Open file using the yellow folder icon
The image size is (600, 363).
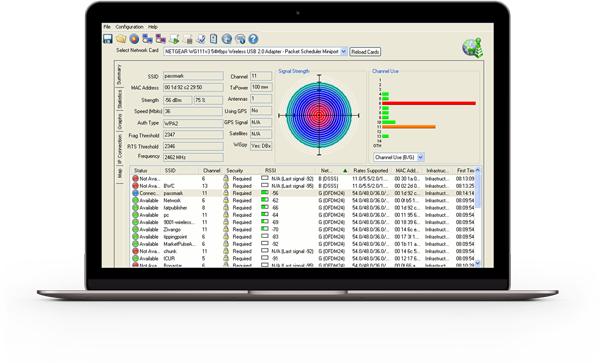[x=121, y=39]
